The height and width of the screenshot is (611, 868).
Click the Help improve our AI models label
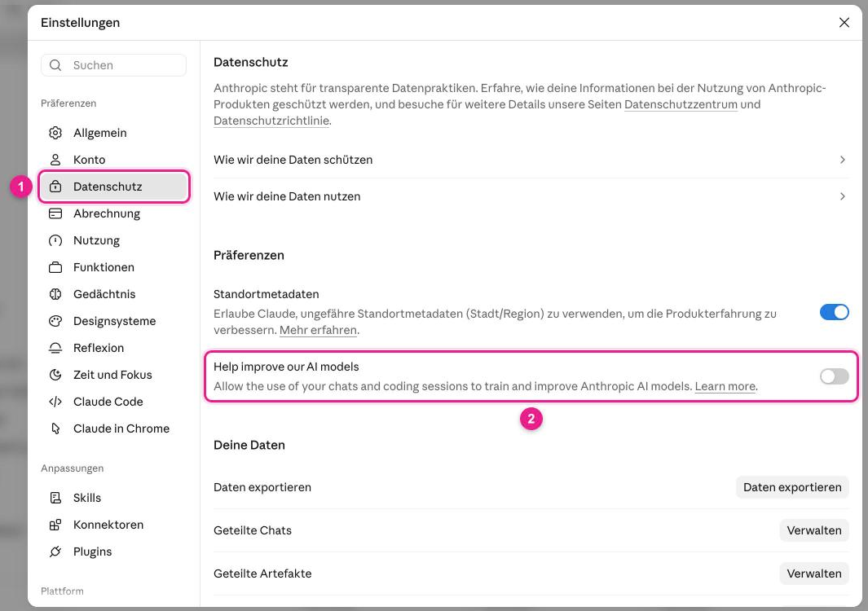click(x=286, y=367)
